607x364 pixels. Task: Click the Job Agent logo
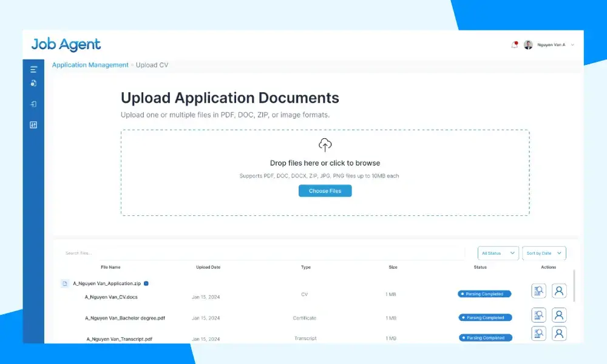[66, 45]
